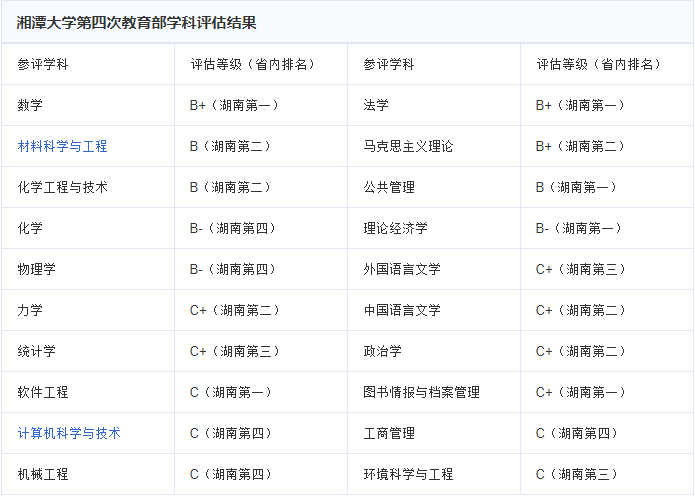Click 法学's grade B+（湖南第一）
This screenshot has width=695, height=496.
[x=580, y=105]
